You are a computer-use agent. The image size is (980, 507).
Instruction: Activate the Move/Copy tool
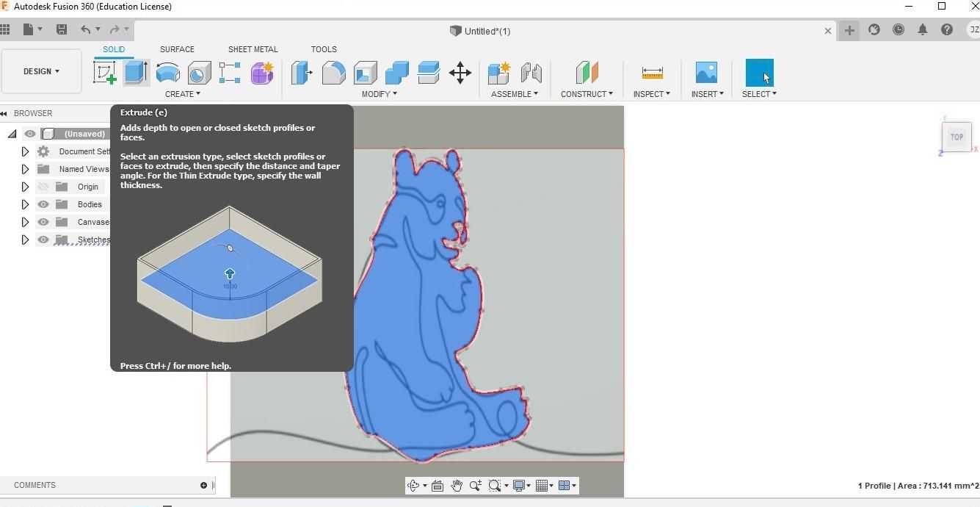tap(460, 73)
